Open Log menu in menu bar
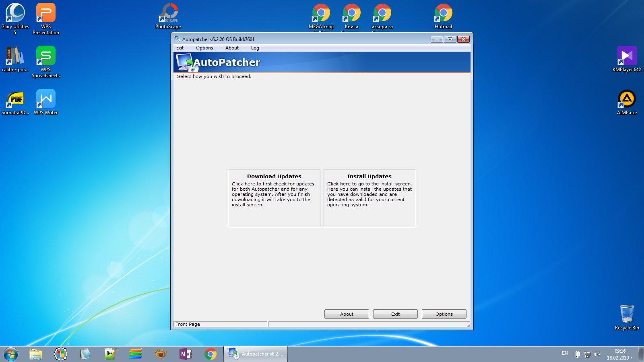644x362 pixels. (255, 48)
